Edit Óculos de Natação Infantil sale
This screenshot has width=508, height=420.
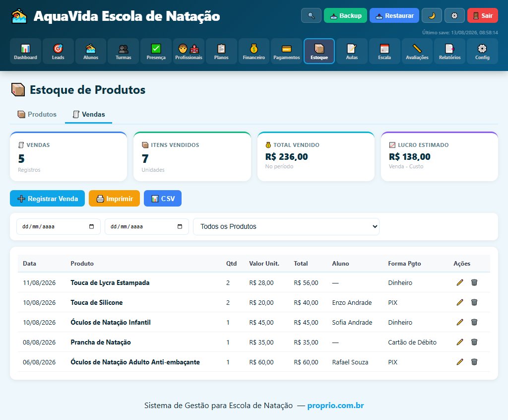(x=460, y=322)
